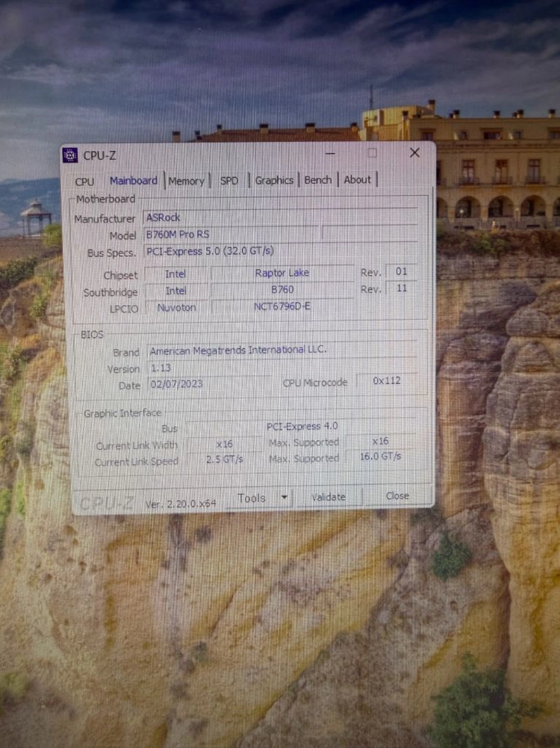Click the Current Link Speed 2.5 GT/s
560x748 pixels.
225,460
